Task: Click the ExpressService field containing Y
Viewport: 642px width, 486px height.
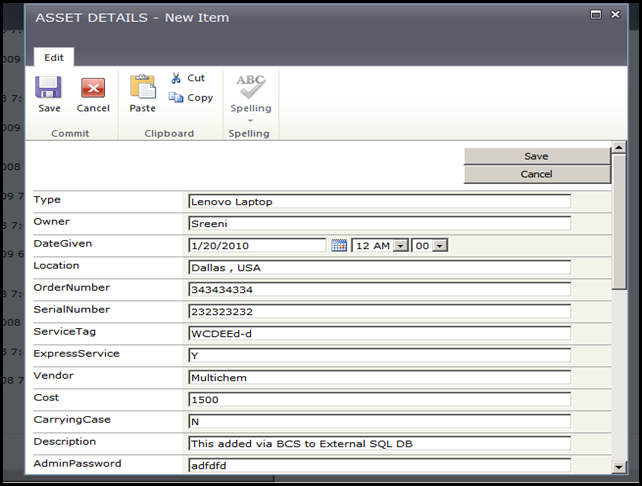Action: pos(380,355)
